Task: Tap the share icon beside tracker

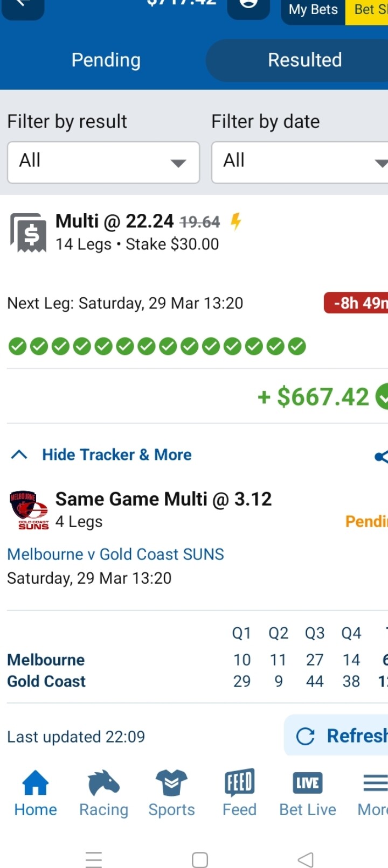Action: tap(381, 457)
